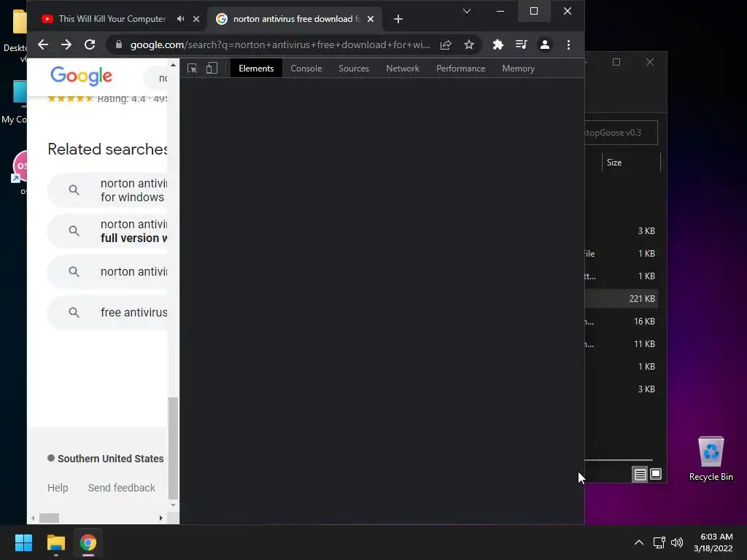Select the inspect element picker icon
The height and width of the screenshot is (560, 747).
point(193,69)
